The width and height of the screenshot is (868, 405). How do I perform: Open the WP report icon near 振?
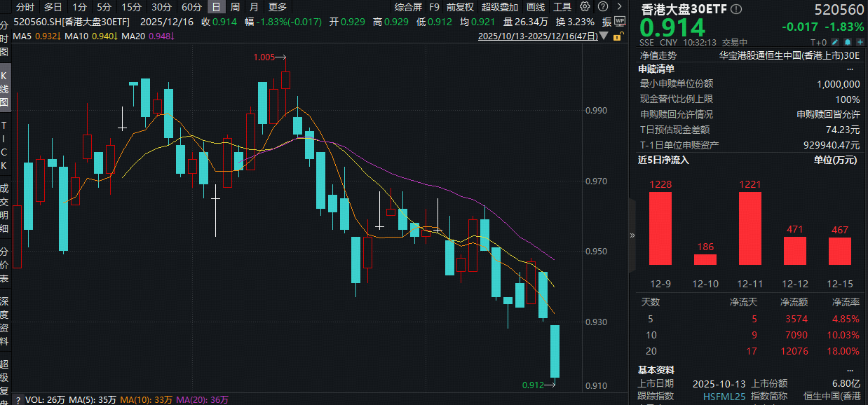(621, 21)
